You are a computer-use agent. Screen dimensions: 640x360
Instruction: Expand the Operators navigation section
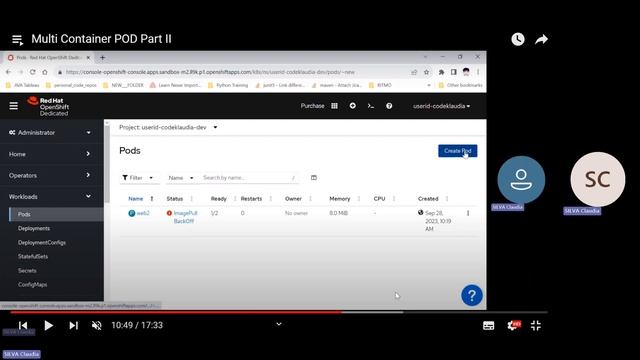pos(50,175)
